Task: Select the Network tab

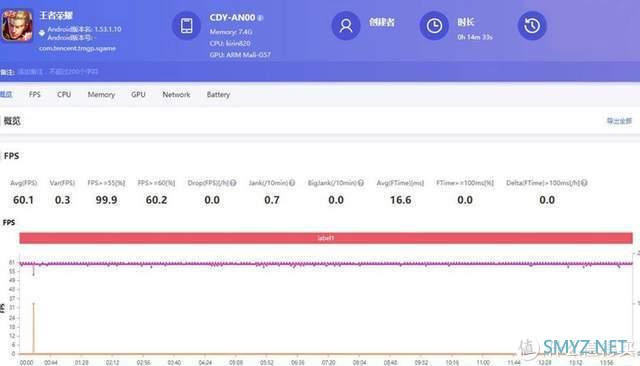Action: point(176,94)
